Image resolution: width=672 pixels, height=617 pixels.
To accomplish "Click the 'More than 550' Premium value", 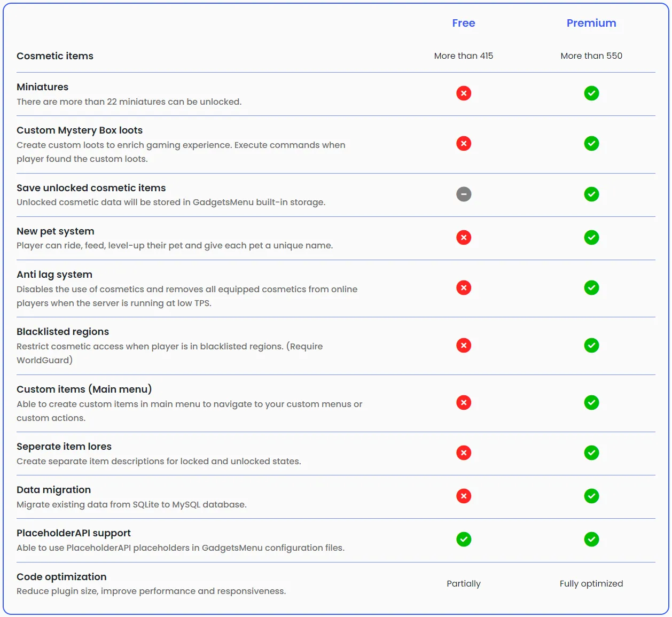I will (591, 56).
